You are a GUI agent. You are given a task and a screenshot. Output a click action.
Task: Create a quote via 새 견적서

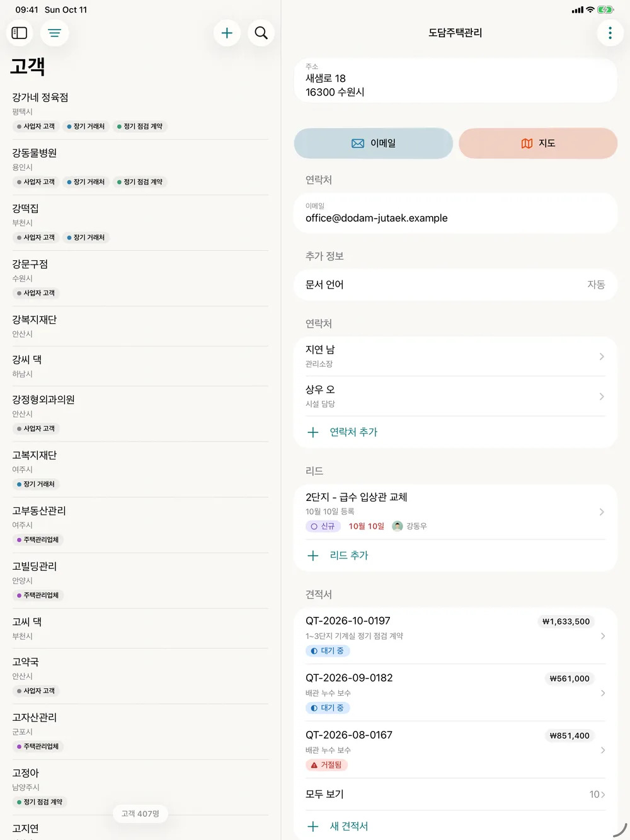tap(349, 827)
